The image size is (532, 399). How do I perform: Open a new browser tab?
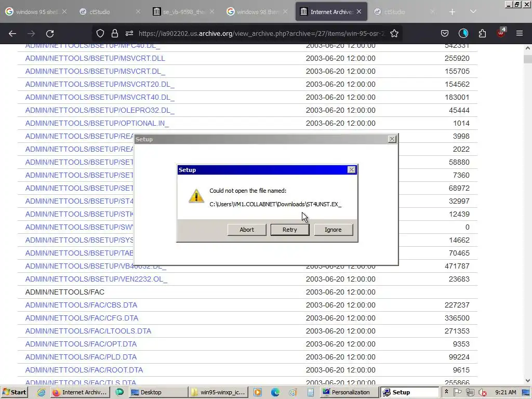tap(453, 12)
